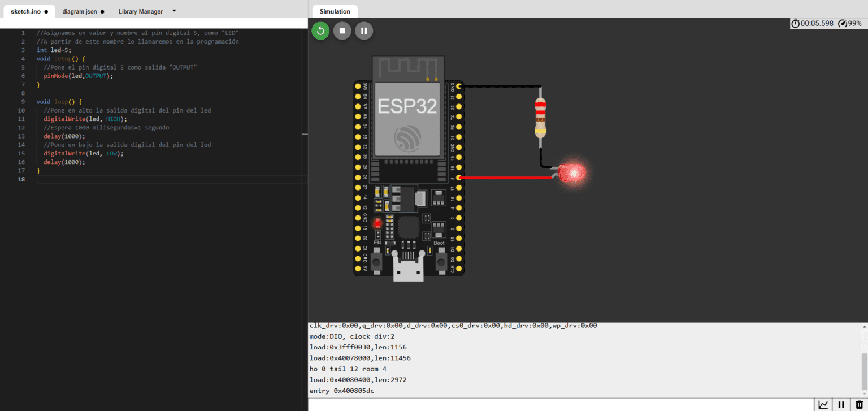Viewport: 868px width, 411px height.
Task: Select the red LED in the circuit
Action: click(572, 172)
